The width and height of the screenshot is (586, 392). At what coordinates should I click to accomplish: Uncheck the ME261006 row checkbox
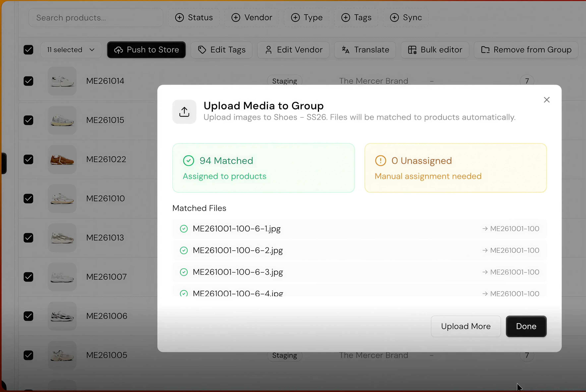click(28, 316)
